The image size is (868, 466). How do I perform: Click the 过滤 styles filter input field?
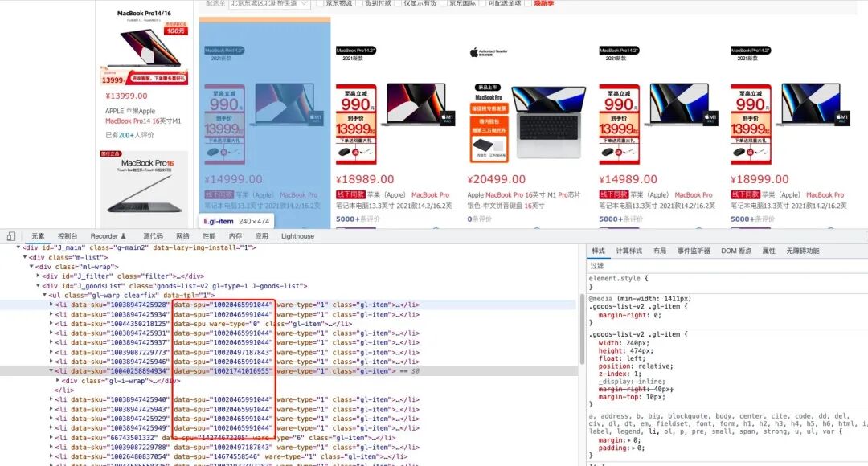[x=723, y=265]
